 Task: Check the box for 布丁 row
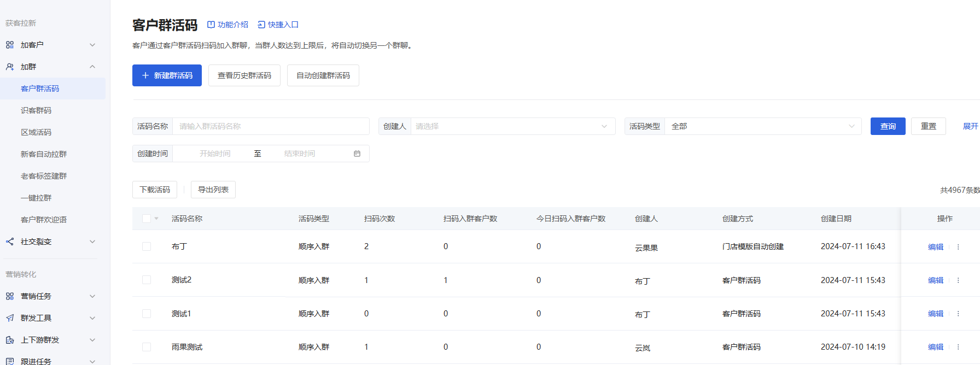[147, 246]
